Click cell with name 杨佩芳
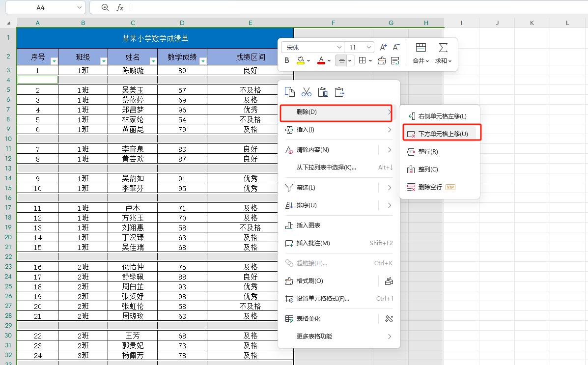 click(x=133, y=355)
